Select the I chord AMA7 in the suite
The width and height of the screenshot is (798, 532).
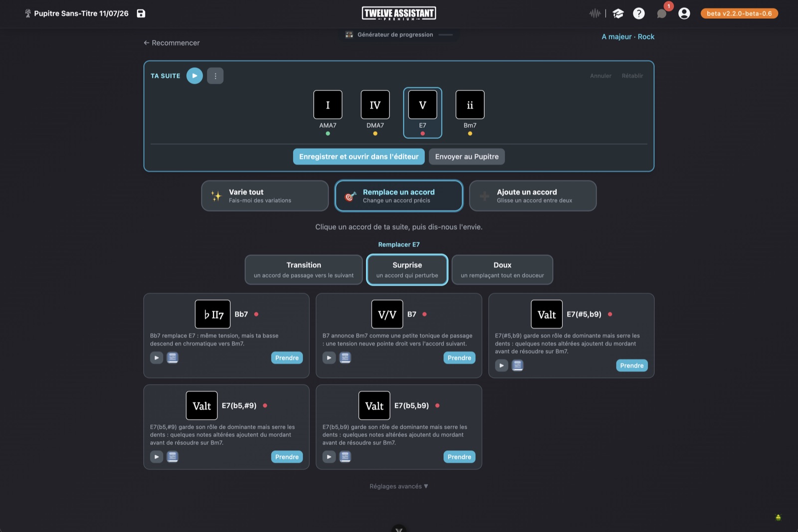328,113
